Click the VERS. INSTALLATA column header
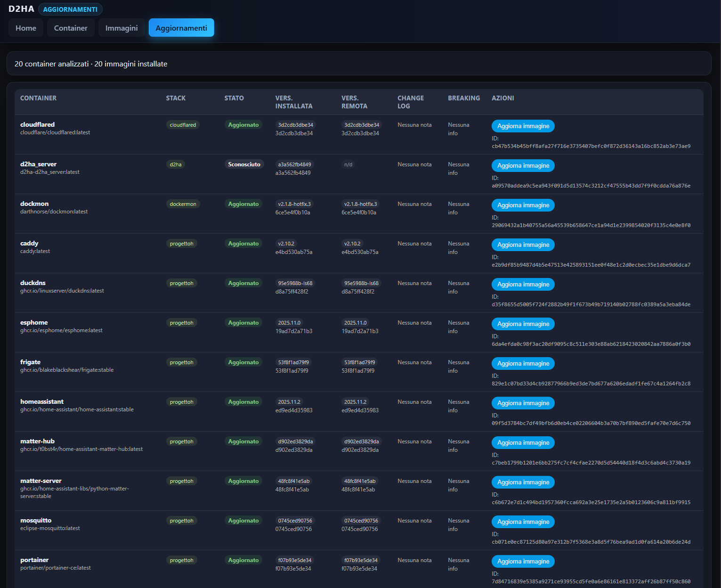This screenshot has height=588, width=721. point(294,102)
